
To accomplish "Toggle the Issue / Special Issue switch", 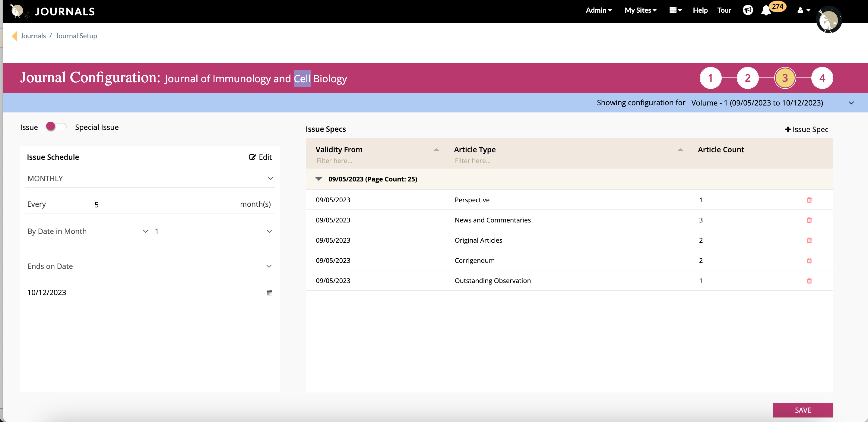I will [56, 127].
